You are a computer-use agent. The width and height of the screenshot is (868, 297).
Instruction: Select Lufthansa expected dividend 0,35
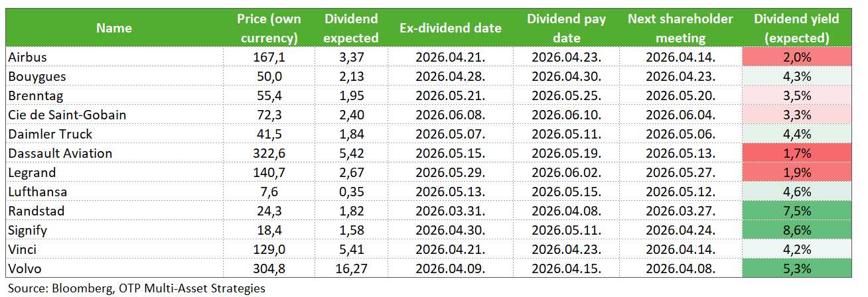351,192
